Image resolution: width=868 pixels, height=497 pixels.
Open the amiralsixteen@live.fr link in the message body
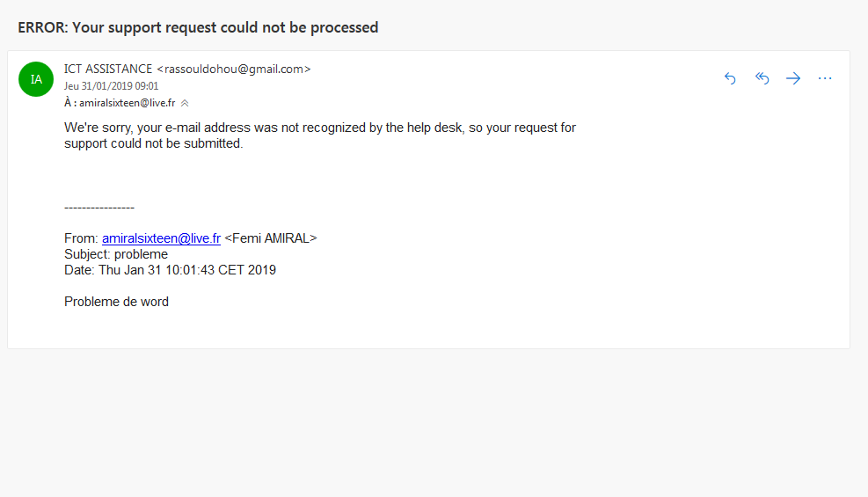pyautogui.click(x=161, y=238)
